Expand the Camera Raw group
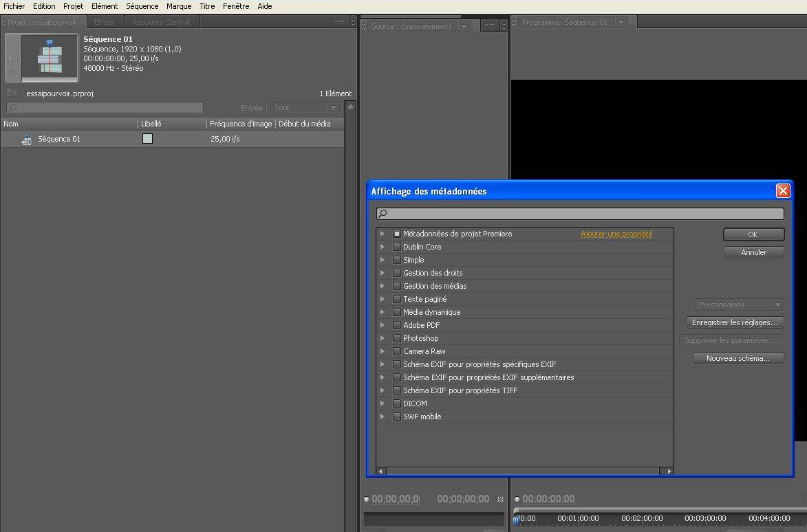Screen dimensions: 807x532 coord(383,351)
